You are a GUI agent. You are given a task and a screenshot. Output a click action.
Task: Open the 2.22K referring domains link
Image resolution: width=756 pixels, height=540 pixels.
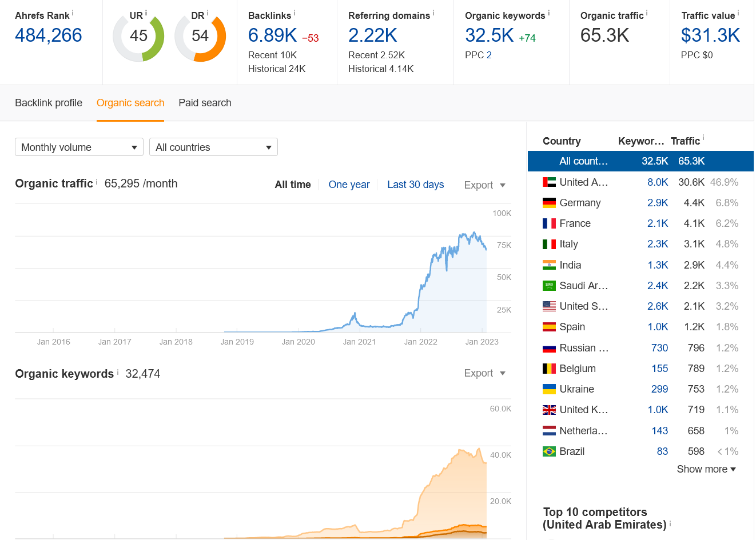click(373, 35)
